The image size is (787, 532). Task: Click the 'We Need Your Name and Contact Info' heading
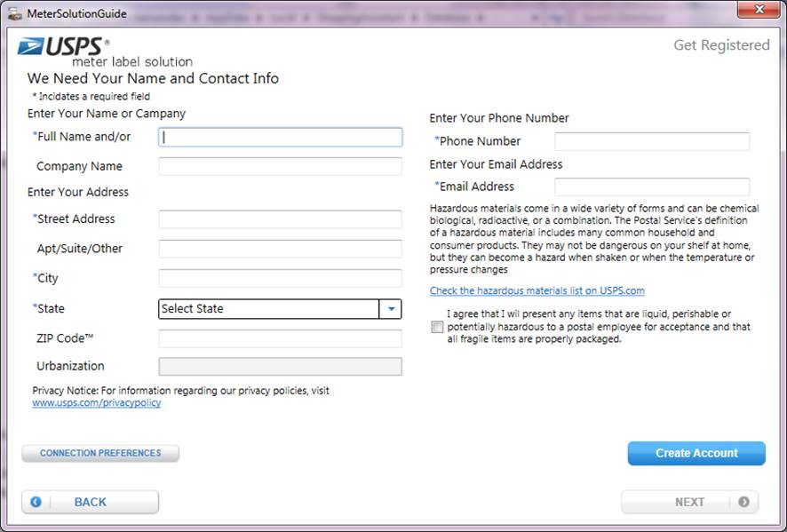[153, 78]
